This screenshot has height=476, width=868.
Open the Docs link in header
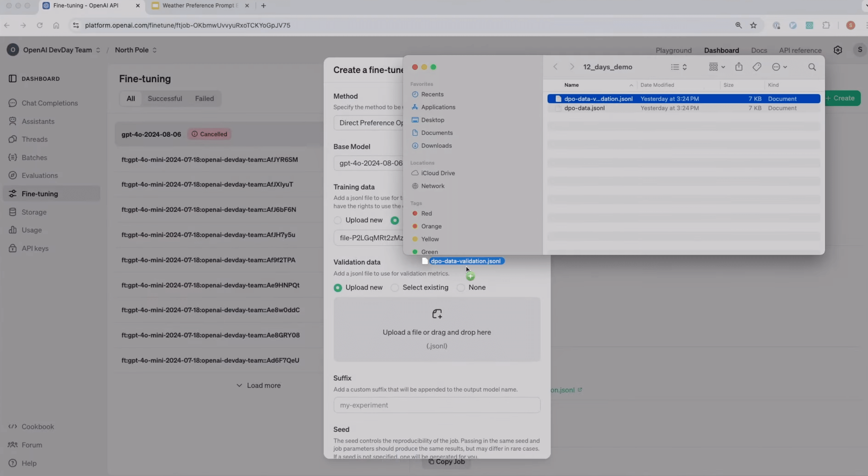tap(759, 50)
